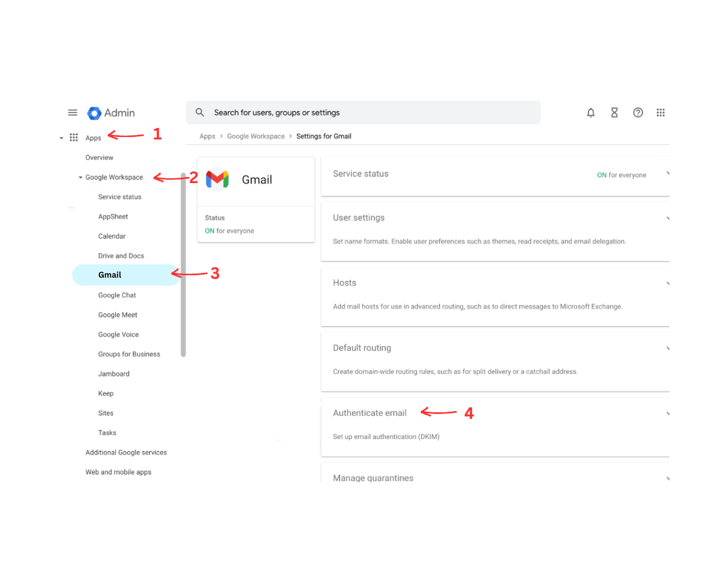Viewport: 728px width, 582px height.
Task: Click ON for everyone under Gmail card Status
Action: click(229, 231)
